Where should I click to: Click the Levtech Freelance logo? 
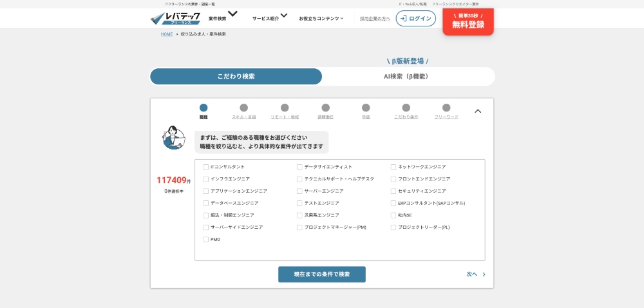175,19
